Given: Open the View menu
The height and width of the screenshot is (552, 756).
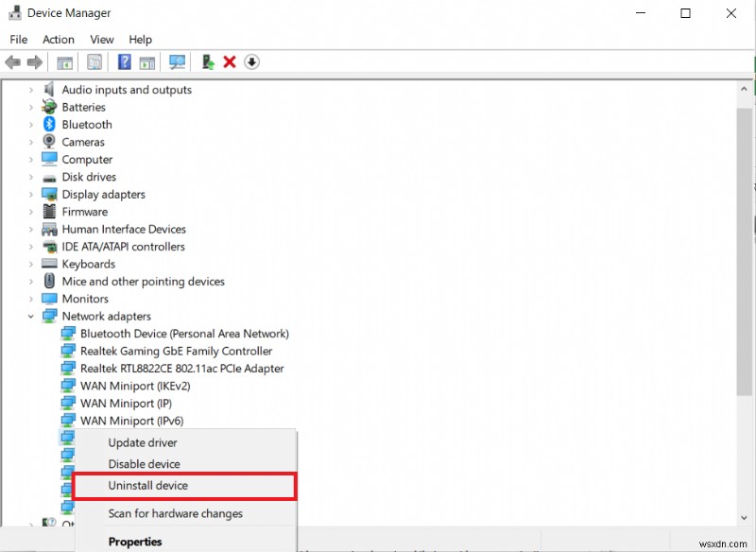Looking at the screenshot, I should 101,39.
